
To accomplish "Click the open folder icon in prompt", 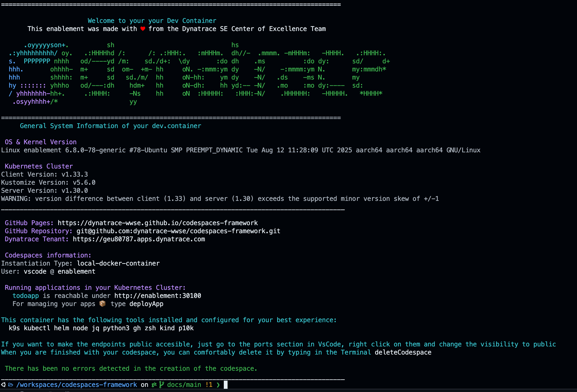I will (x=11, y=385).
